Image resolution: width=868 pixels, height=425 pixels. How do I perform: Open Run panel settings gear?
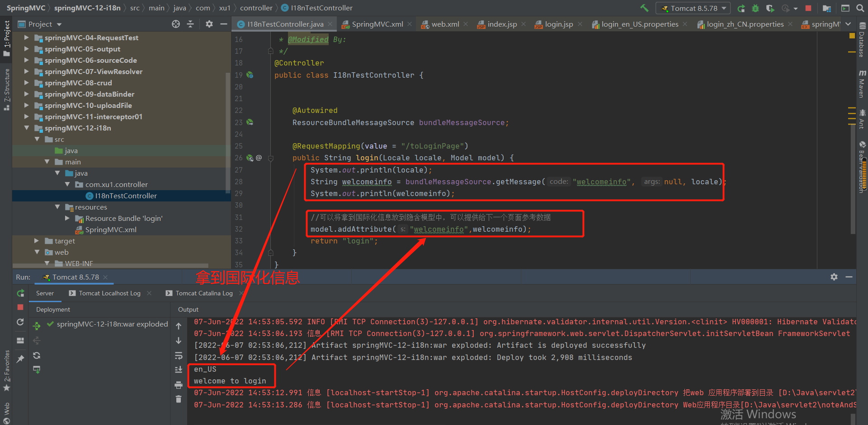(834, 277)
